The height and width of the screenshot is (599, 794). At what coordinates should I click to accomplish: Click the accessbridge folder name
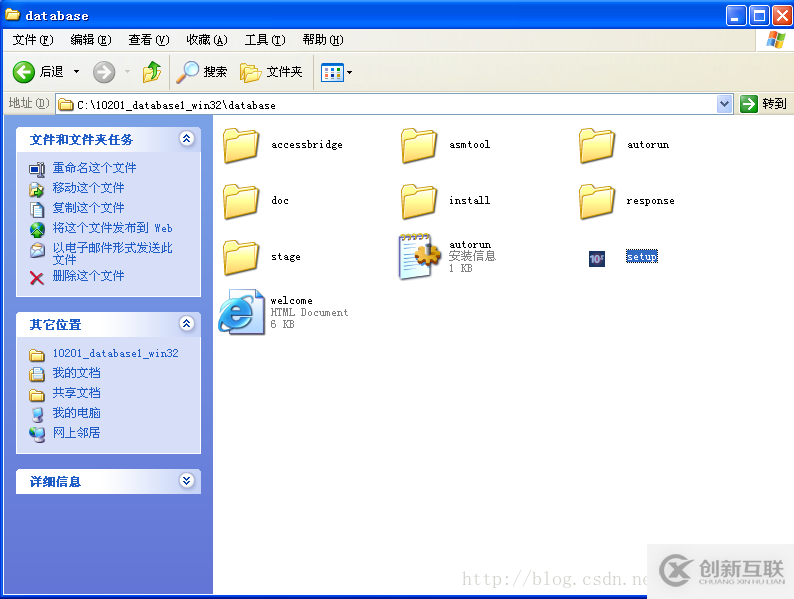(307, 145)
